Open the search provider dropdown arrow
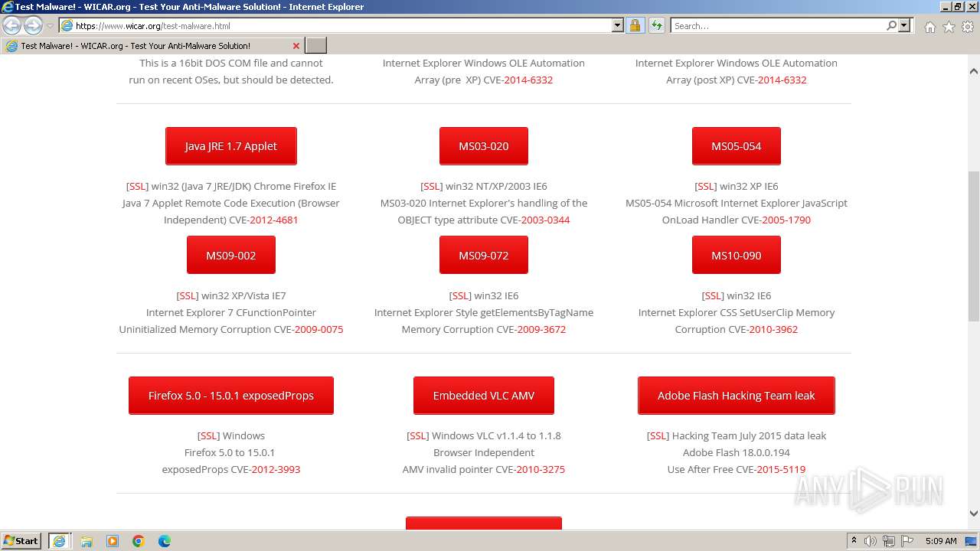Screen dimensions: 980x551 (x=904, y=25)
